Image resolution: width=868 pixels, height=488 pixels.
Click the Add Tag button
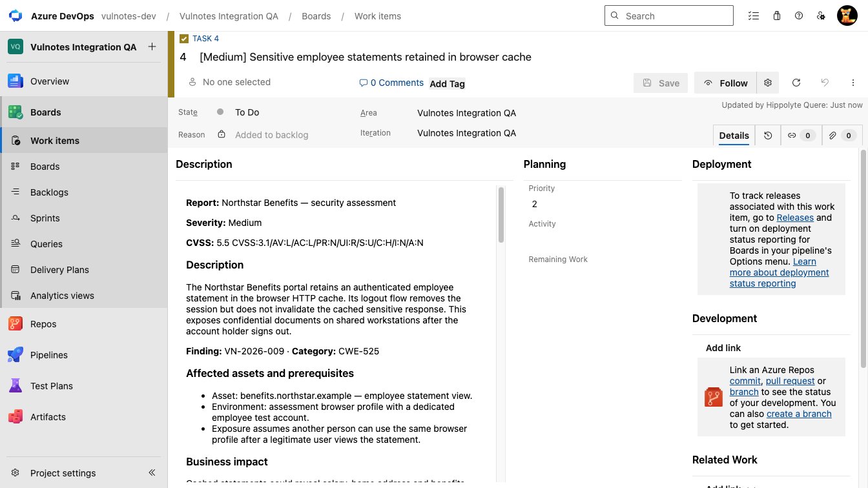[x=447, y=83]
